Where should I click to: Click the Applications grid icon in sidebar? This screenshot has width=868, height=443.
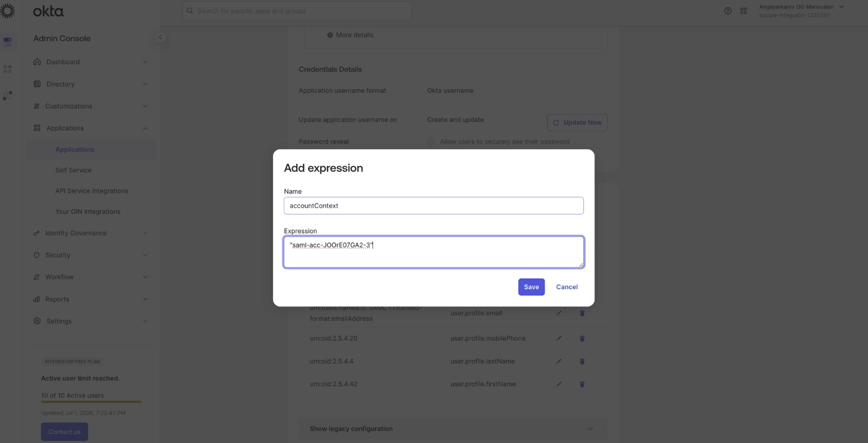[37, 128]
